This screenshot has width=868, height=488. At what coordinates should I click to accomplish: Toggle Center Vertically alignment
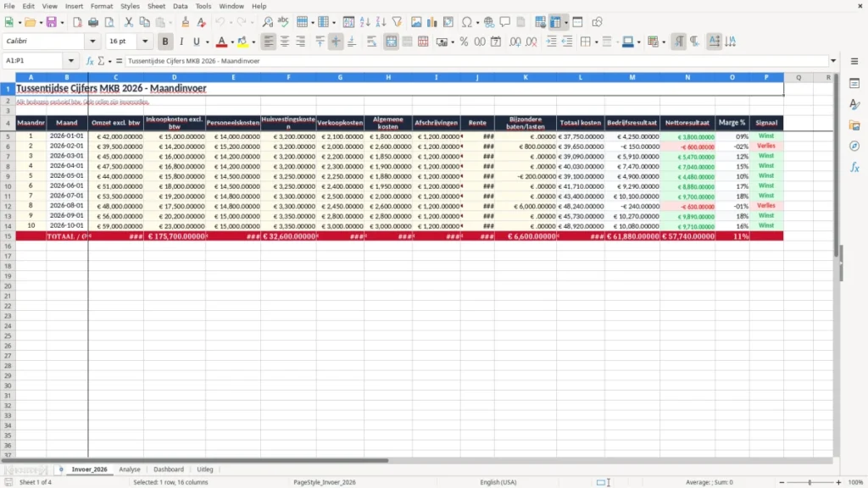(x=336, y=42)
